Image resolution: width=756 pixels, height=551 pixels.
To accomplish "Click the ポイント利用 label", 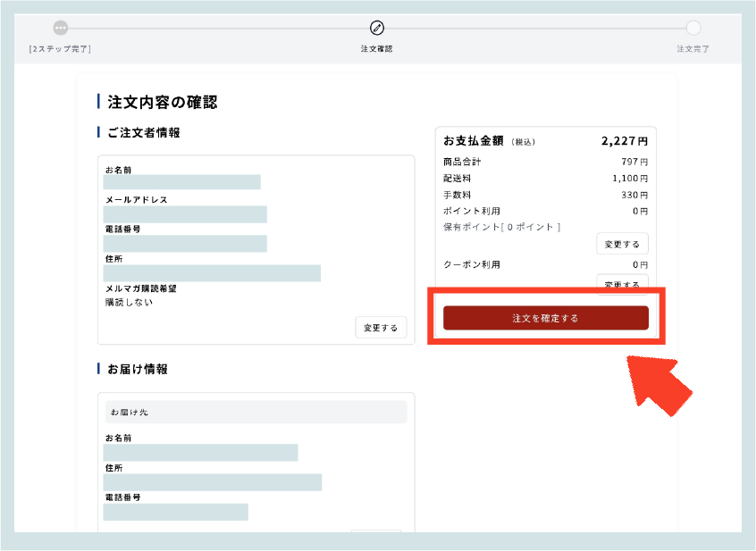I will [x=472, y=211].
